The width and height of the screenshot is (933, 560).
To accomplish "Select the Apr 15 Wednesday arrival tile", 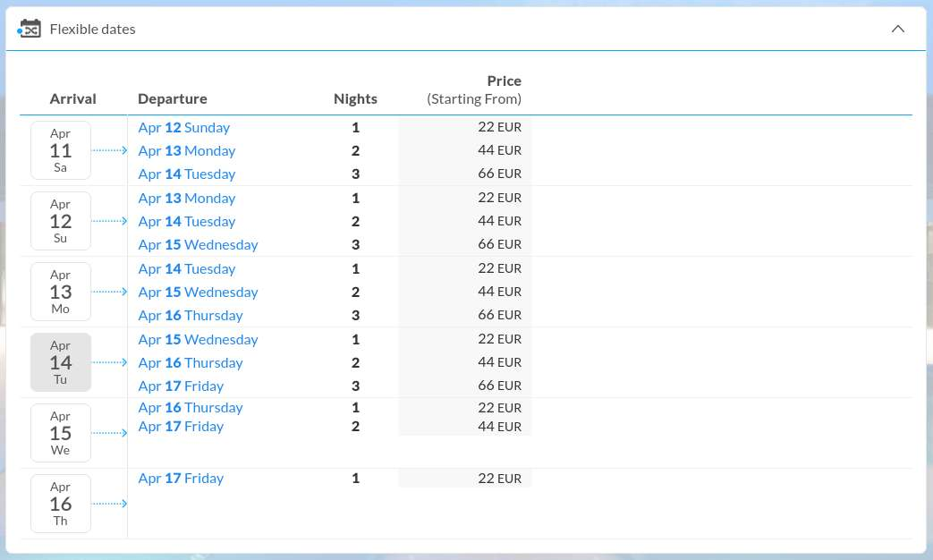I will [61, 433].
